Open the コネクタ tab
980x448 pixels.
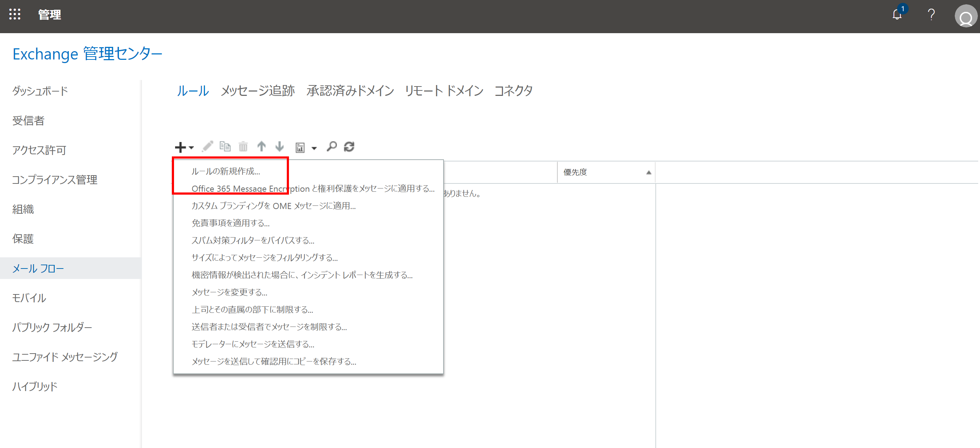(513, 90)
